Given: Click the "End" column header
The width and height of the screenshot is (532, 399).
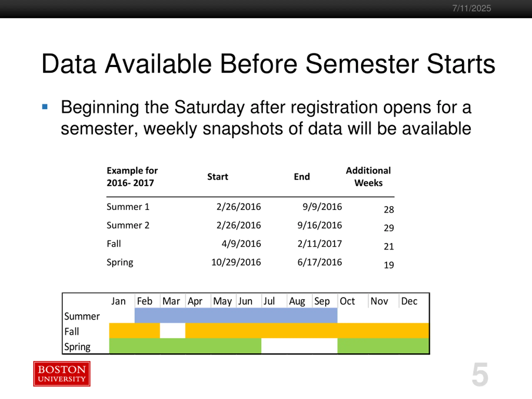Looking at the screenshot, I should tap(302, 177).
